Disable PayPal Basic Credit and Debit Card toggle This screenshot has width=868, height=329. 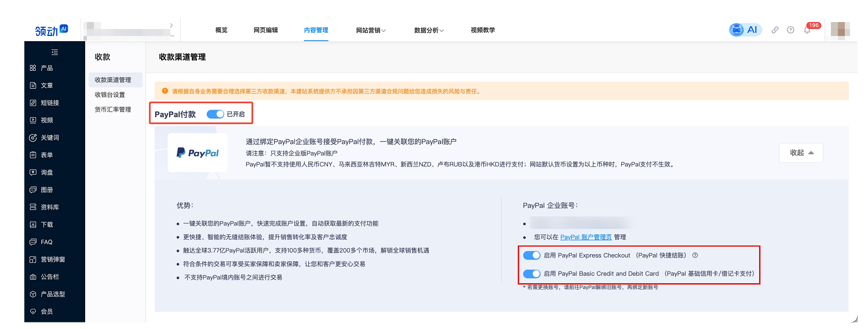click(531, 273)
